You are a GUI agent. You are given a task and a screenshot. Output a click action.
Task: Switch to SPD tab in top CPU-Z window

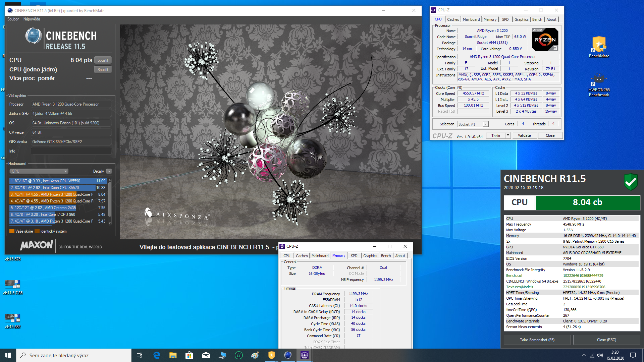(x=505, y=19)
